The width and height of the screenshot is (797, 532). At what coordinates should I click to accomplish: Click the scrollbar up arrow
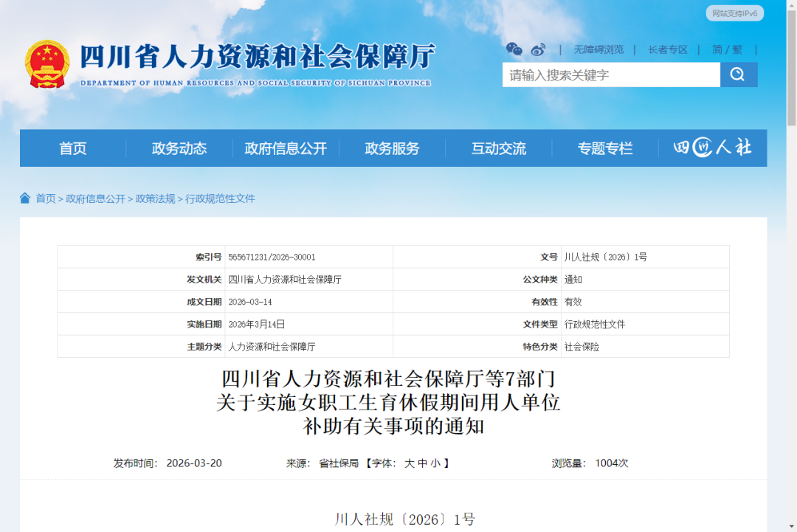click(x=791, y=7)
